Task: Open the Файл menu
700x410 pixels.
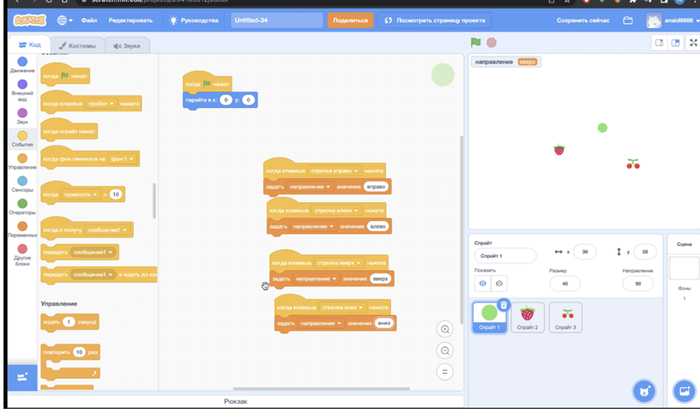Action: [90, 19]
